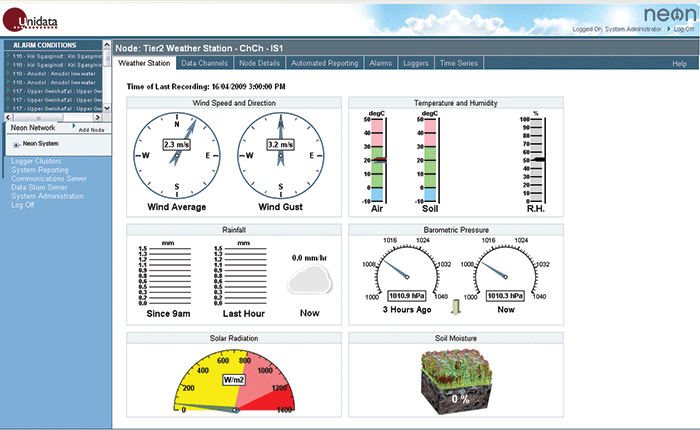Expand the Neon System tree node
The width and height of the screenshot is (700, 430).
pyautogui.click(x=17, y=144)
